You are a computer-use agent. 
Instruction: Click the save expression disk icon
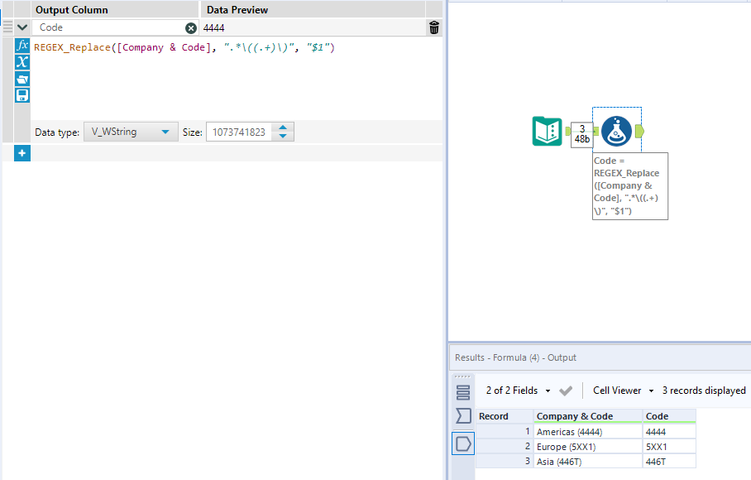tap(22, 95)
